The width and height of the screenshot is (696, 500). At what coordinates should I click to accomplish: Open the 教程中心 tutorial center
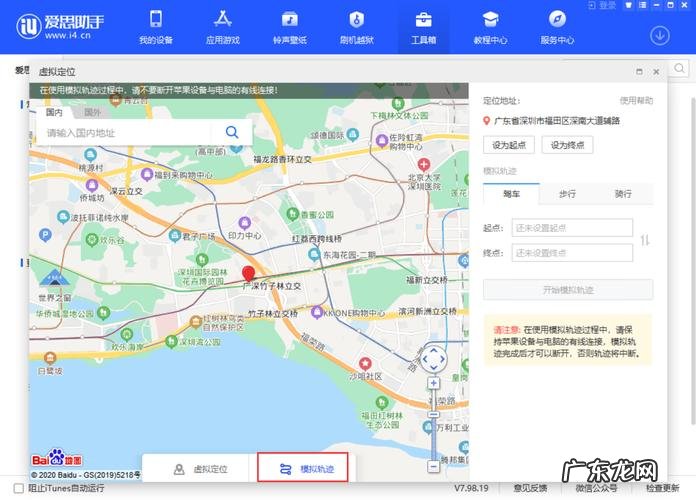[490, 28]
